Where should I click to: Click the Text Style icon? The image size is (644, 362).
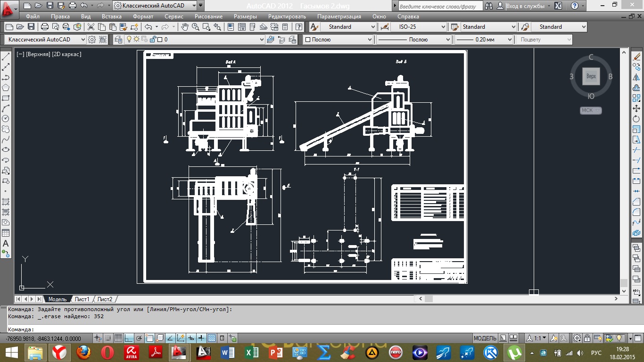(314, 27)
